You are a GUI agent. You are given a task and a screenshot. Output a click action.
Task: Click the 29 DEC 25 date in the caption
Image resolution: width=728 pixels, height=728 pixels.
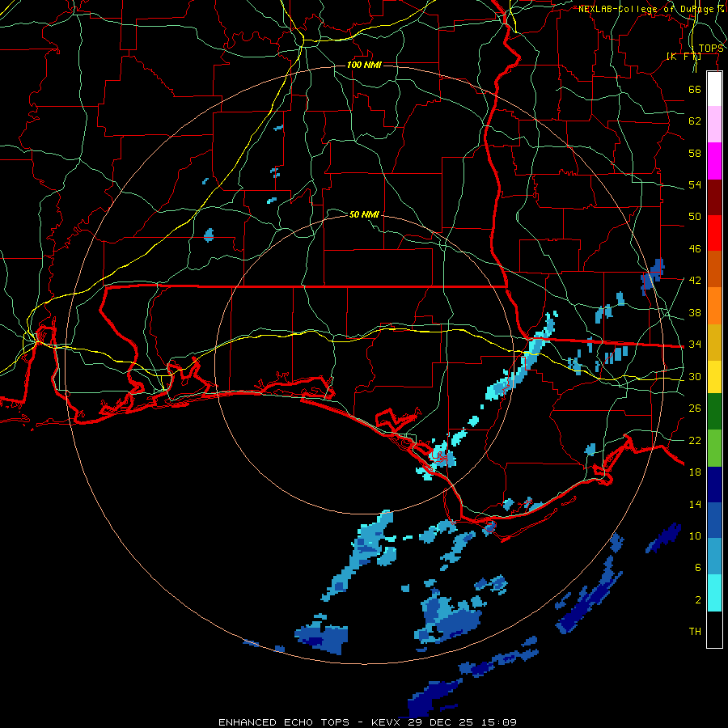point(442,722)
